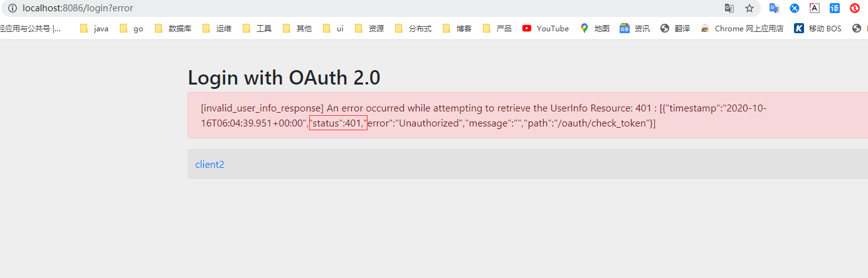This screenshot has height=278, width=868.
Task: Click the site information icon in address bar
Action: coord(12,8)
